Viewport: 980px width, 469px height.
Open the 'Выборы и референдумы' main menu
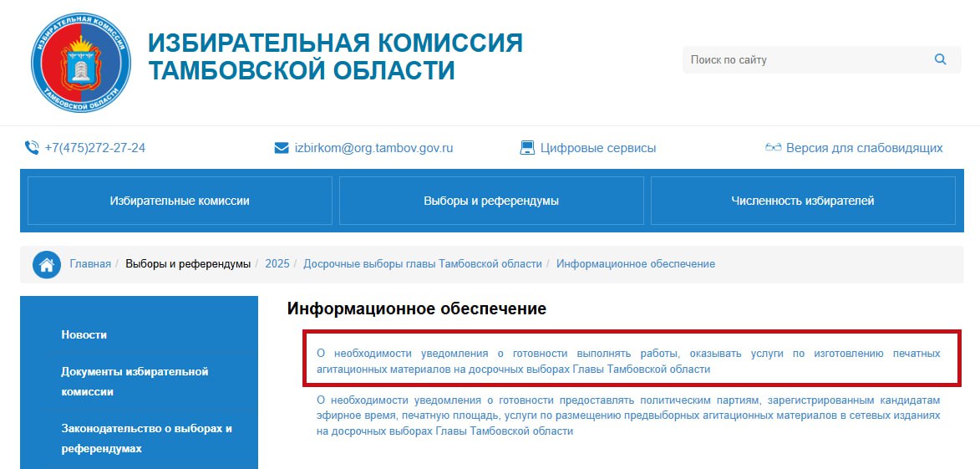pos(491,201)
